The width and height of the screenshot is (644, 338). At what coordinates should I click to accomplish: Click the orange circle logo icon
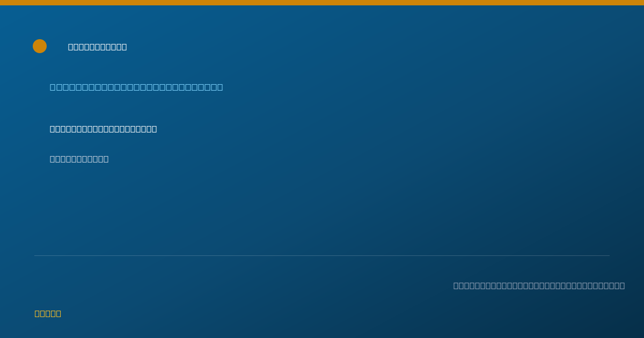(40, 46)
